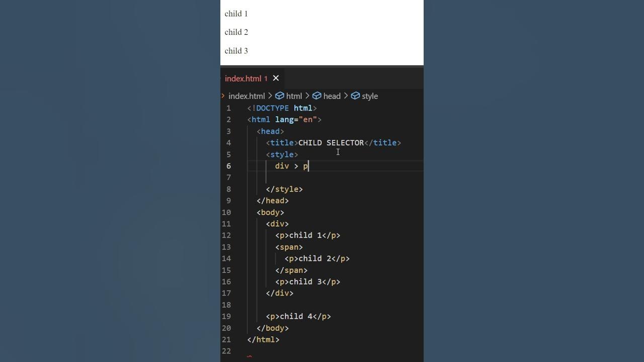The width and height of the screenshot is (644, 362).
Task: Click the code '<p>child 4</p>'
Action: point(298,316)
